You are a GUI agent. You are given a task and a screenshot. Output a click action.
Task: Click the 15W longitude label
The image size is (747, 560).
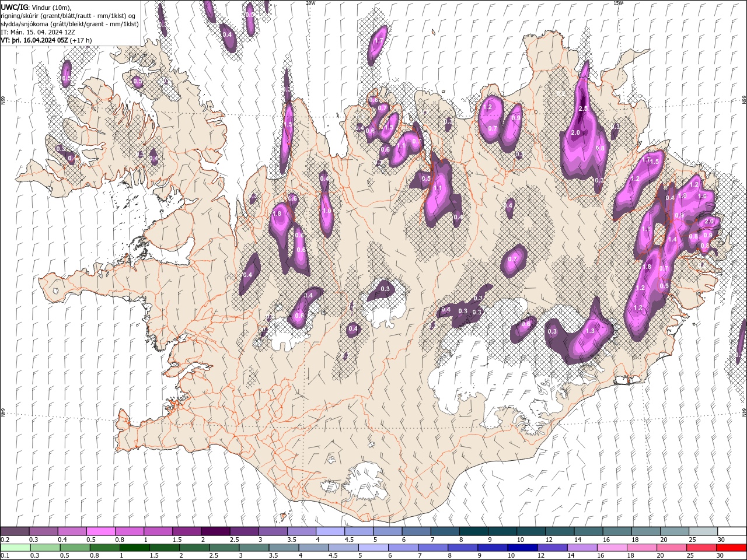click(x=618, y=3)
